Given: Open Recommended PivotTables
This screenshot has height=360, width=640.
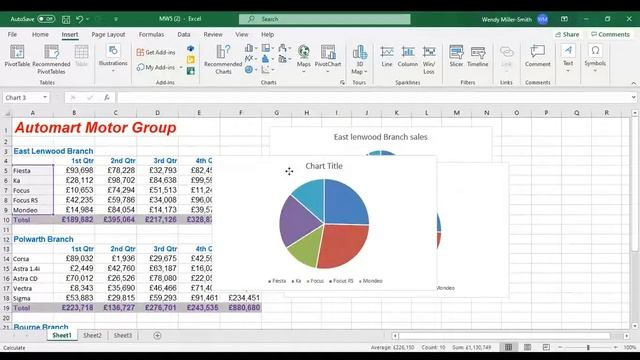Looking at the screenshot, I should click(x=51, y=60).
